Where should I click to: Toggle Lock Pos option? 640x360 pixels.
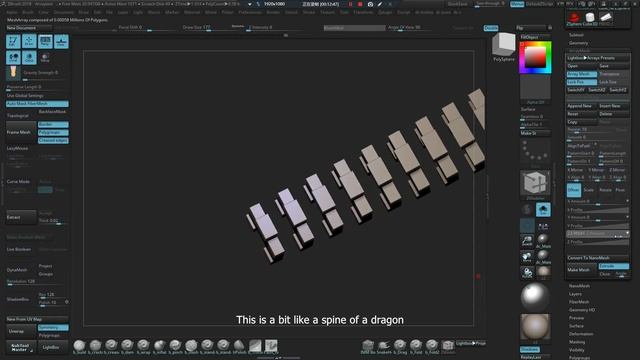pos(582,82)
